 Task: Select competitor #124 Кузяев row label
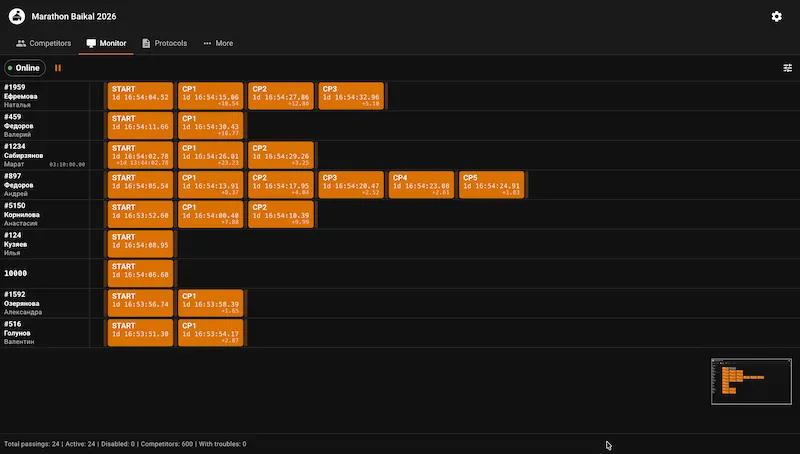(45, 244)
